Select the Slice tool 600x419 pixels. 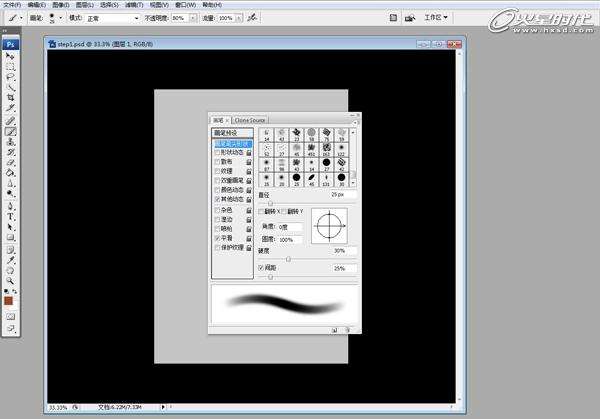pyautogui.click(x=10, y=108)
